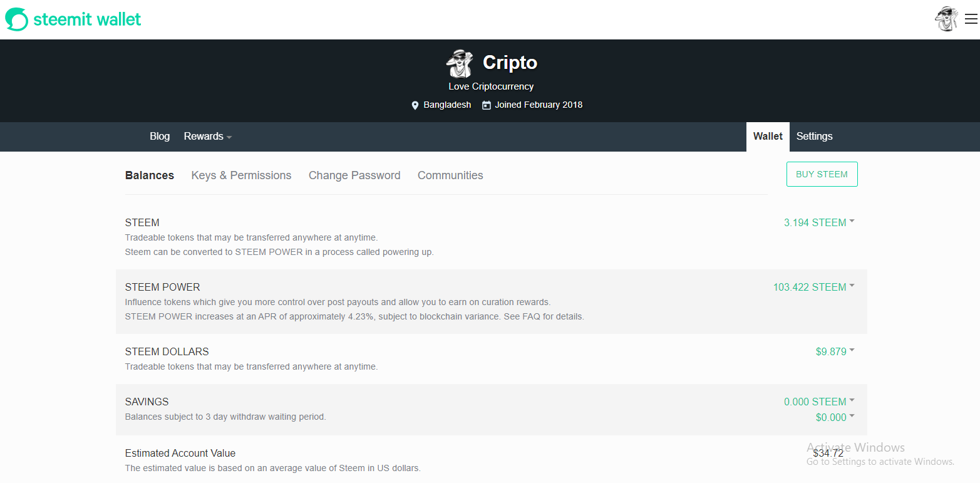Click the 'Joined February 2018' text
This screenshot has width=980, height=483.
tap(539, 105)
